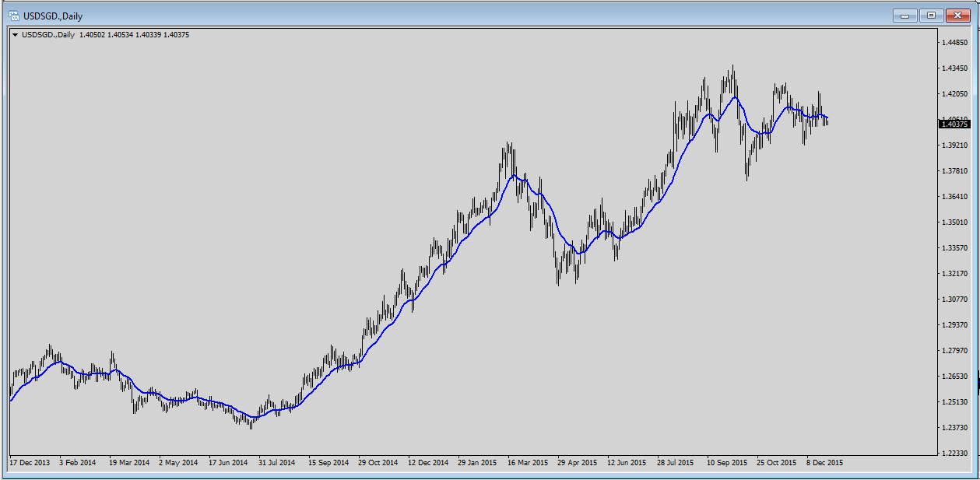Click the 1.37810 level on price scale

(954, 171)
